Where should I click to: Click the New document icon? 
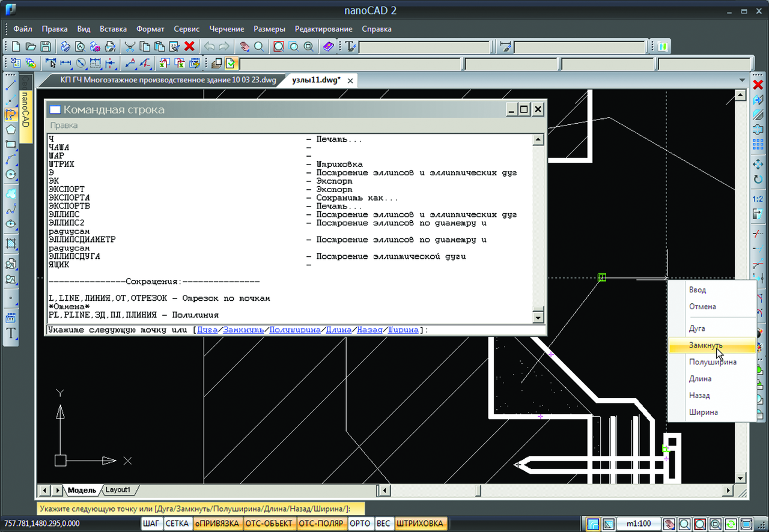pos(17,46)
